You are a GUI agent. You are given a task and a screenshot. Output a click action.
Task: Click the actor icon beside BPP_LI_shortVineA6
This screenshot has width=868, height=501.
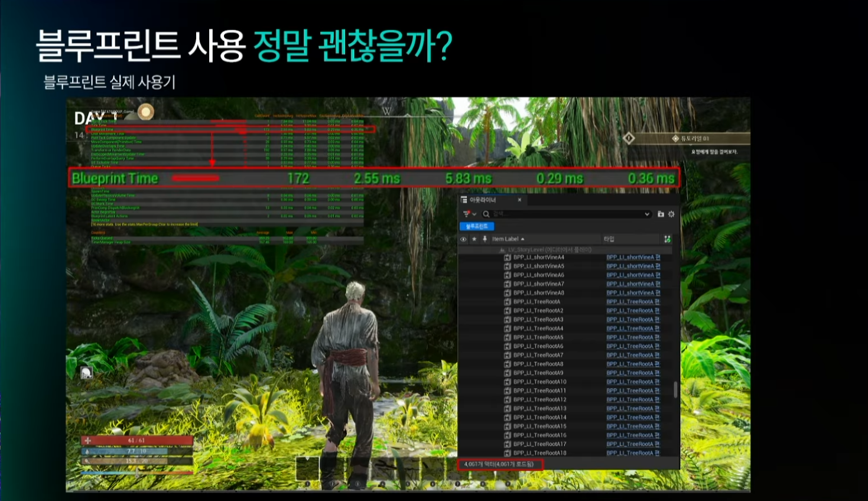[507, 275]
